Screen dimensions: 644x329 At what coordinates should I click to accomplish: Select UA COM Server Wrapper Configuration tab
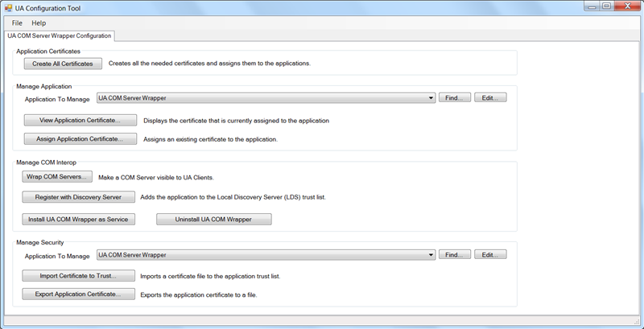tap(60, 36)
